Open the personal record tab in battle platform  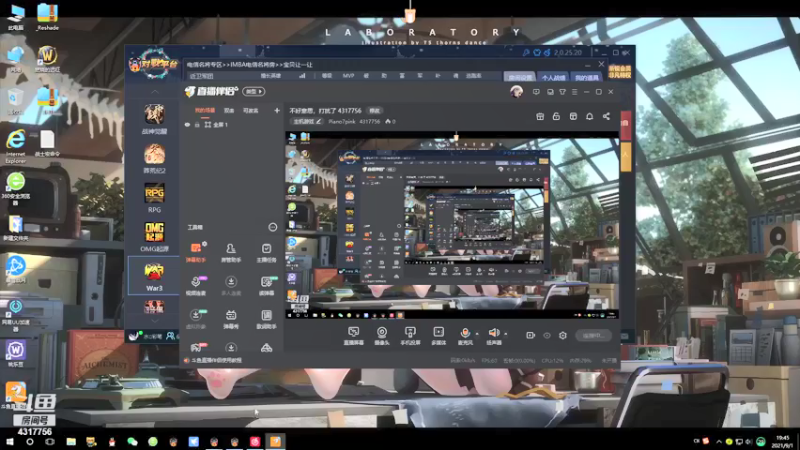(x=553, y=77)
